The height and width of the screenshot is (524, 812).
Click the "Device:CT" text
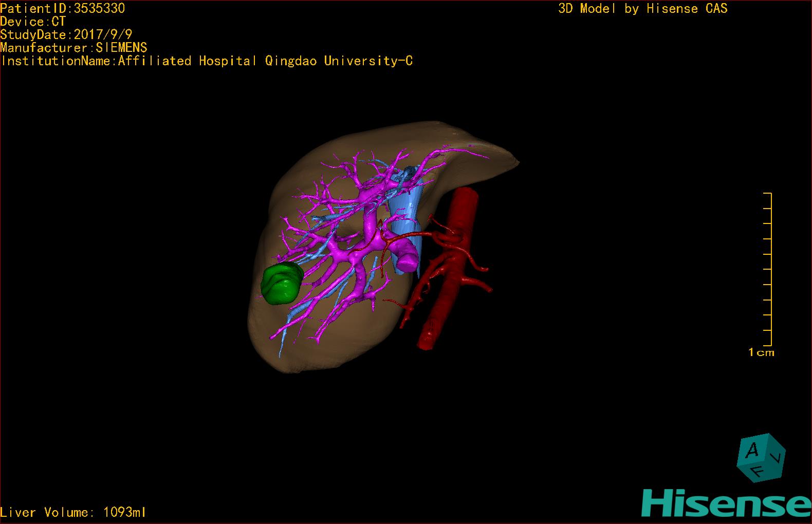click(33, 22)
